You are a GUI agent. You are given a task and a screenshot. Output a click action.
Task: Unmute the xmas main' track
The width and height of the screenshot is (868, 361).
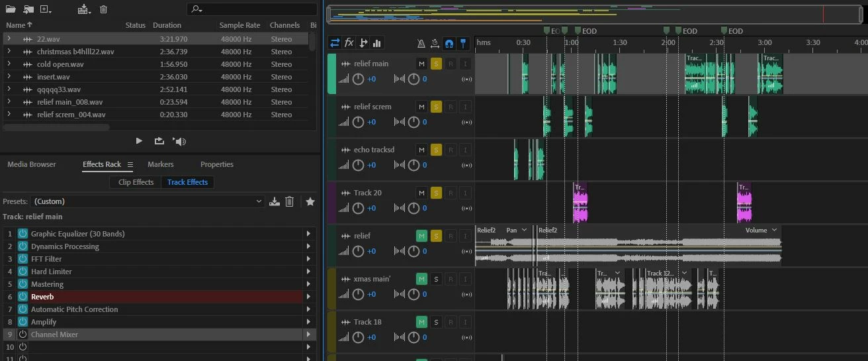click(421, 279)
